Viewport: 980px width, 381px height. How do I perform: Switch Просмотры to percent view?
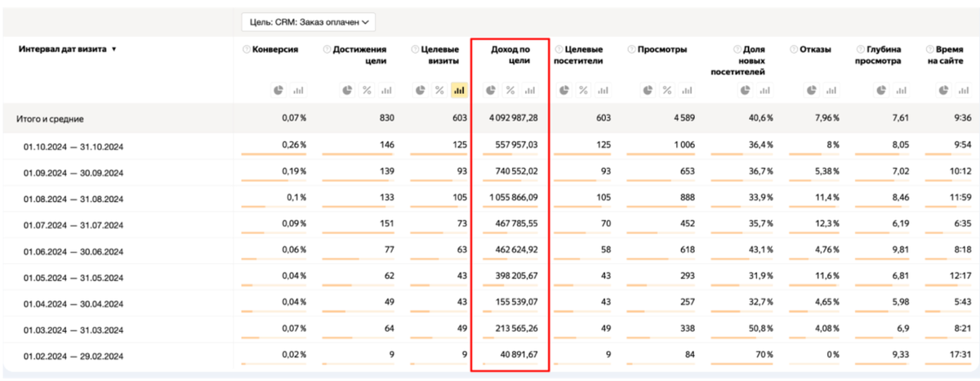pyautogui.click(x=666, y=90)
